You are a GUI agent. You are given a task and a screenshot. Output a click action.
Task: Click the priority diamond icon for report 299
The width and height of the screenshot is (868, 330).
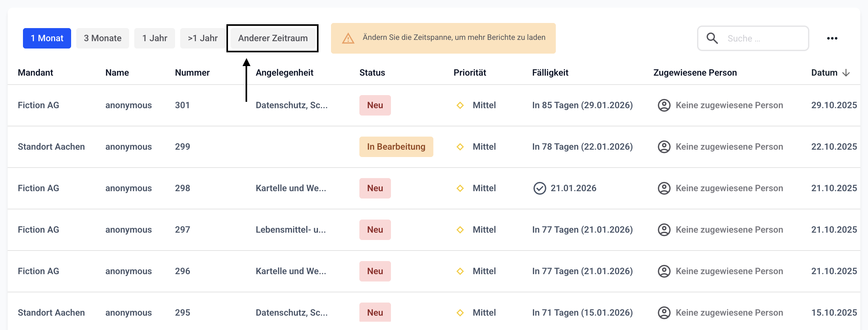point(460,147)
